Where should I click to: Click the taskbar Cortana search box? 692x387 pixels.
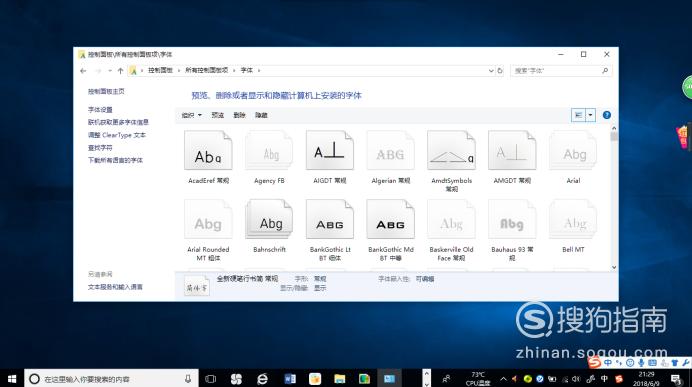coord(111,379)
